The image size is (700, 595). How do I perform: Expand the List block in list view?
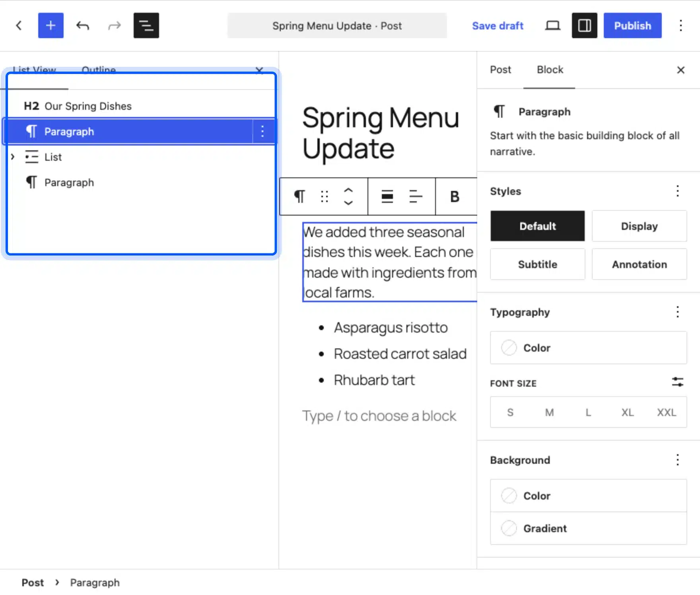coord(13,157)
